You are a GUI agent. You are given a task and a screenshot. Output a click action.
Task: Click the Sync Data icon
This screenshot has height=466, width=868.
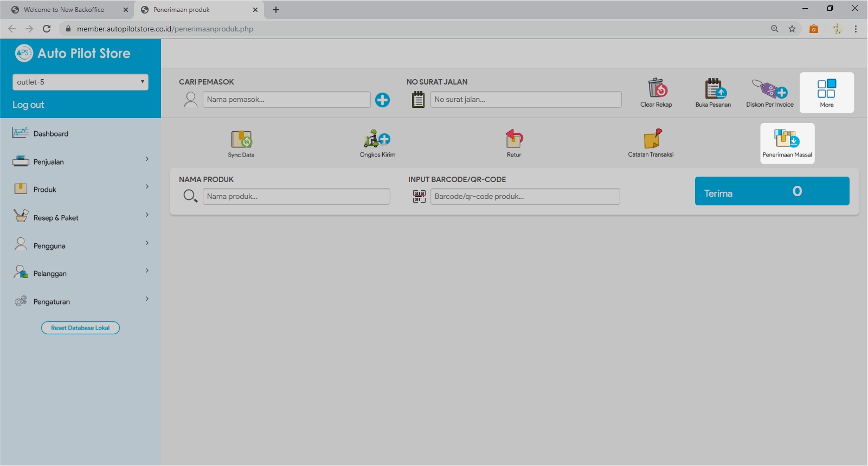pyautogui.click(x=241, y=139)
